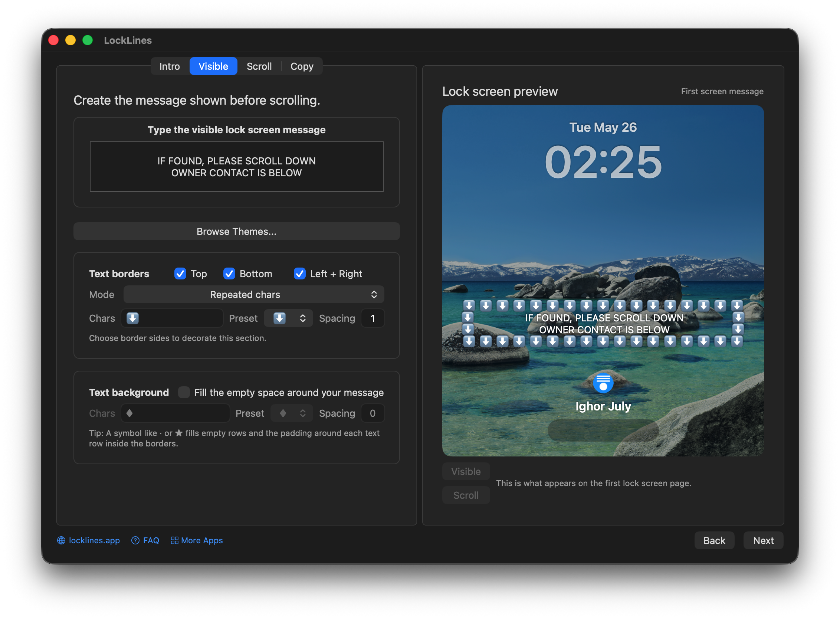Click the 'Text borders' label
The height and width of the screenshot is (619, 840).
tap(119, 274)
